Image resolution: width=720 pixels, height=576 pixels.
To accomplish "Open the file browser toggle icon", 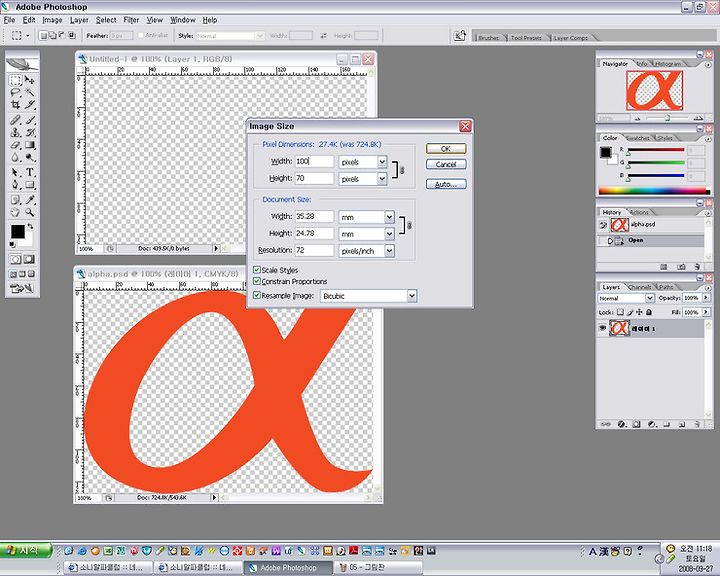I will coord(460,36).
